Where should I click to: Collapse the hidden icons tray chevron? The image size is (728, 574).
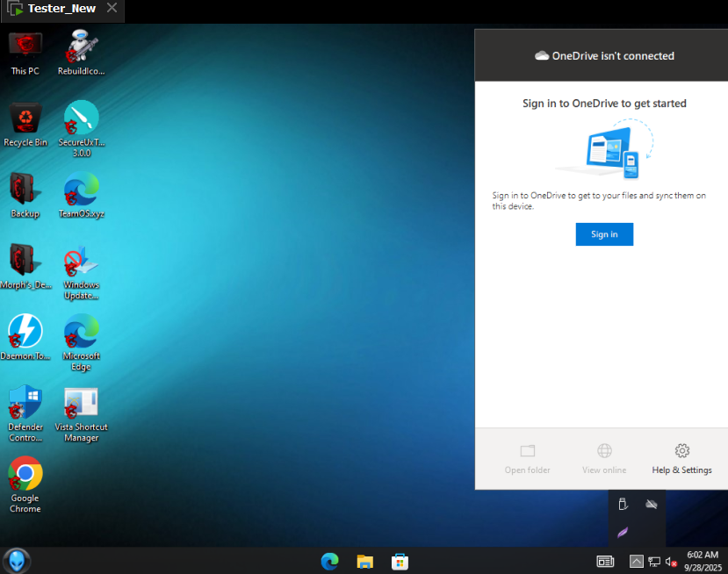click(x=636, y=561)
